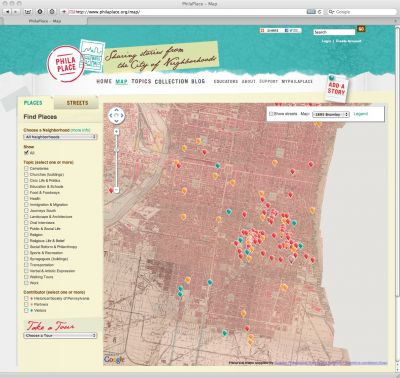Click the Add a Story pinned note

click(x=336, y=88)
